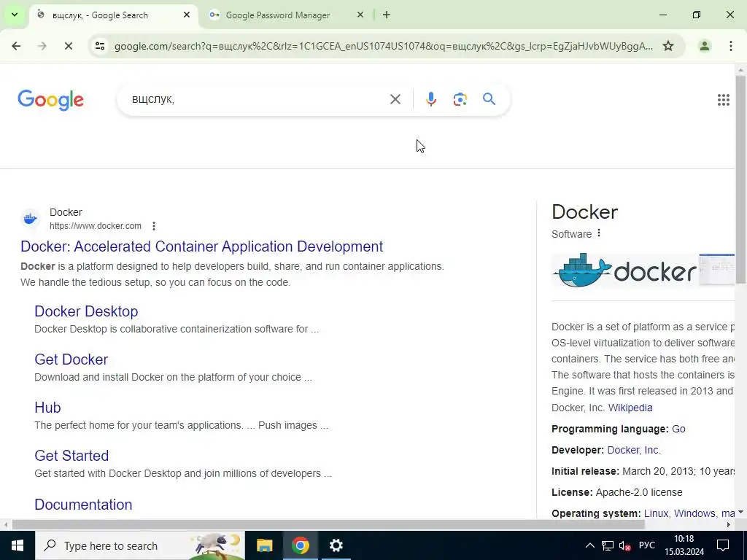
Task: Open the Go programming language link
Action: click(678, 429)
